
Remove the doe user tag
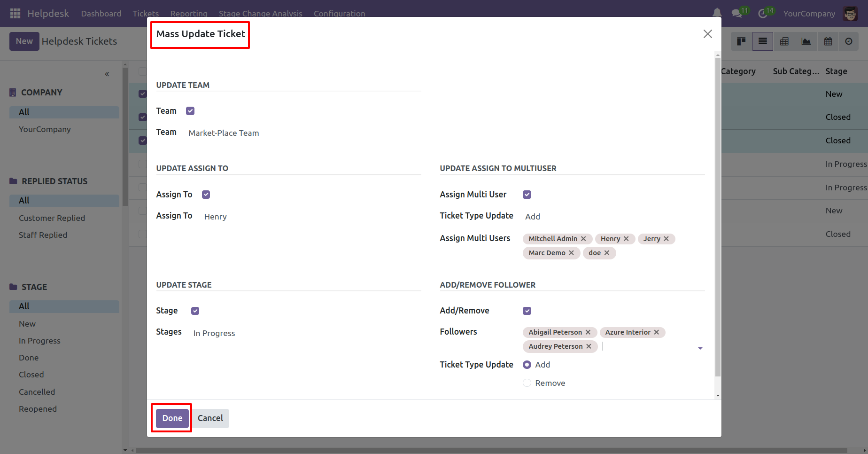click(607, 253)
